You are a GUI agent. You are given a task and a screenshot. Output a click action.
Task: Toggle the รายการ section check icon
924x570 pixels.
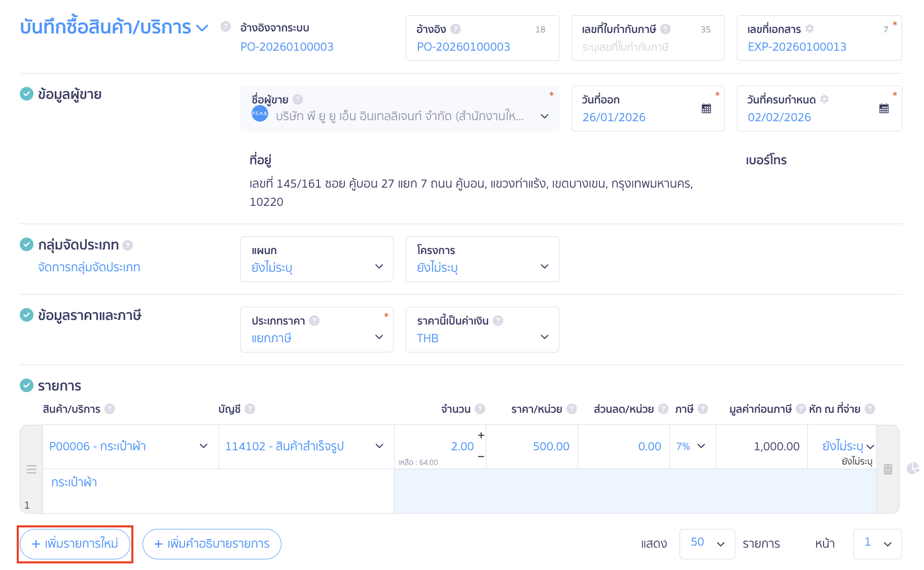(x=26, y=385)
